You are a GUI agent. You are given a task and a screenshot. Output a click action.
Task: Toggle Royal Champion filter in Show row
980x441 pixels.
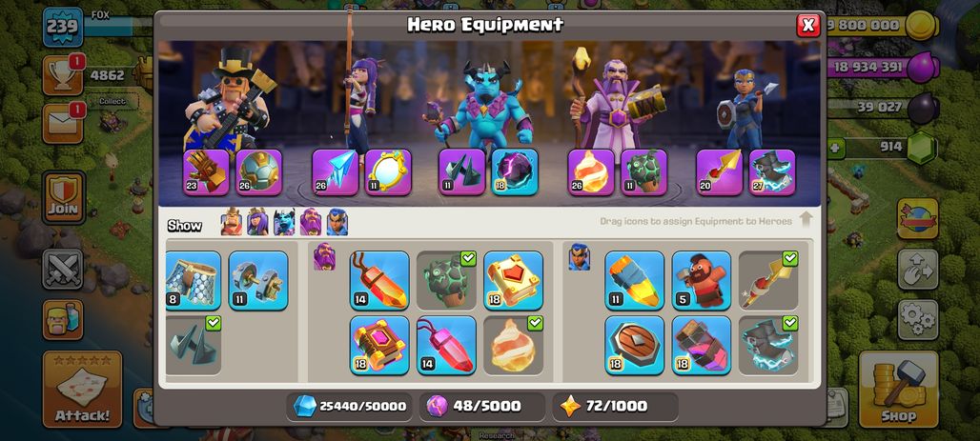click(x=337, y=222)
